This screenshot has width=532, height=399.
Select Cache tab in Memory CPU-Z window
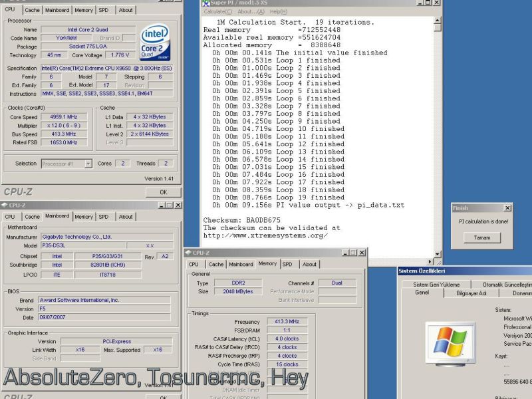click(216, 264)
